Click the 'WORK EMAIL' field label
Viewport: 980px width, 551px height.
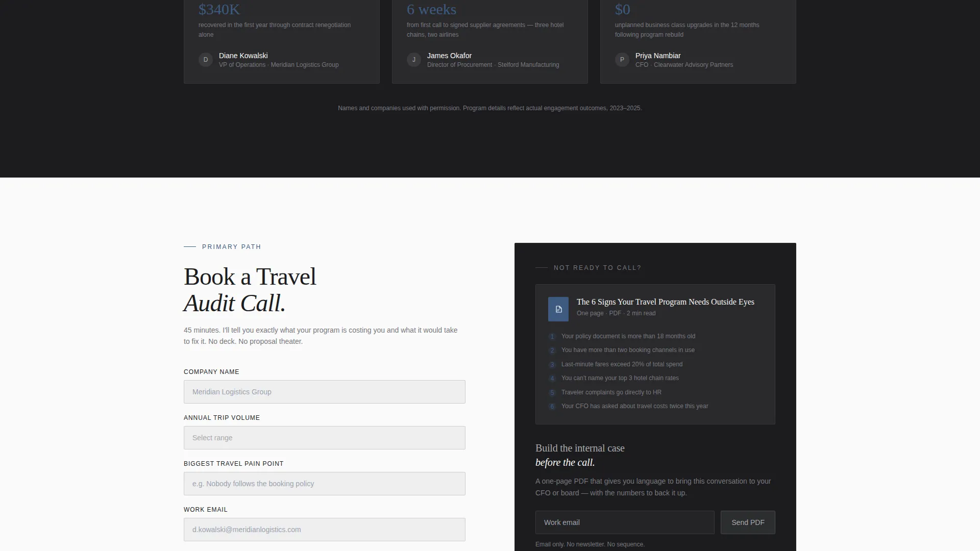[206, 510]
